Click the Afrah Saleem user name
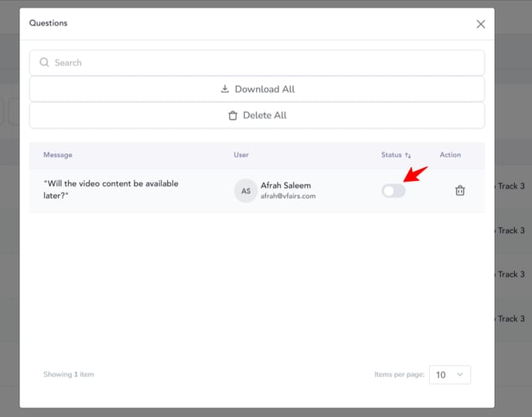The image size is (532, 417). 285,186
